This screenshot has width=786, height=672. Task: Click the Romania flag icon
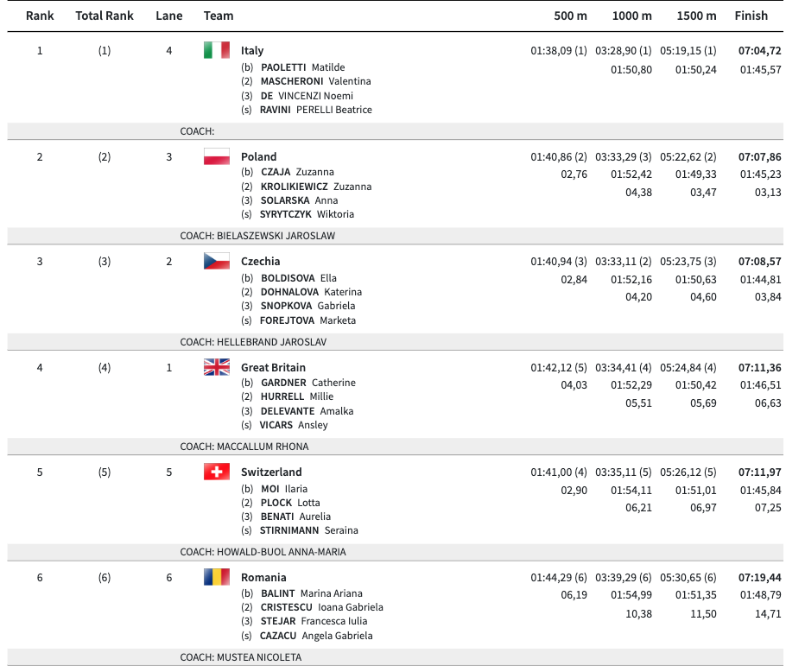[217, 577]
